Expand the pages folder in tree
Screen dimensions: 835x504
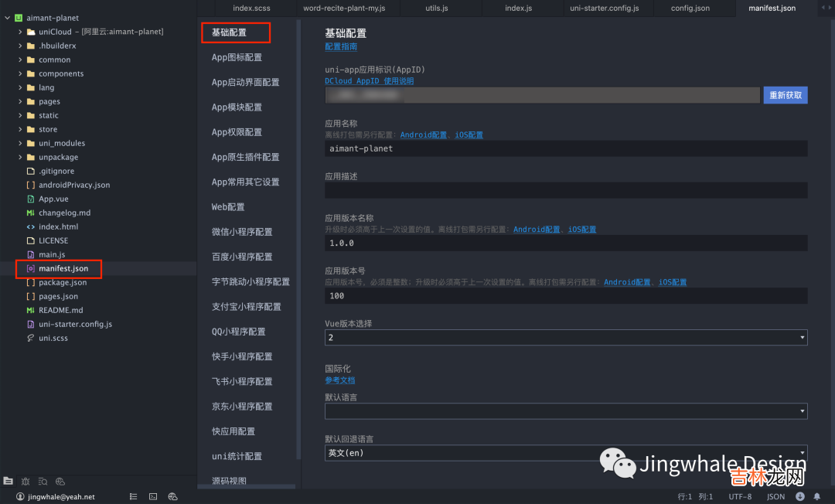20,101
